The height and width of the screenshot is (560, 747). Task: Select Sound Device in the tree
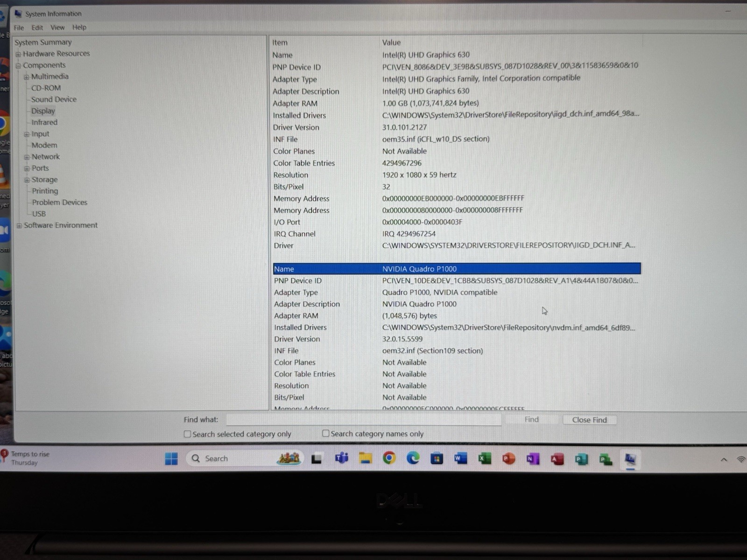pos(54,99)
